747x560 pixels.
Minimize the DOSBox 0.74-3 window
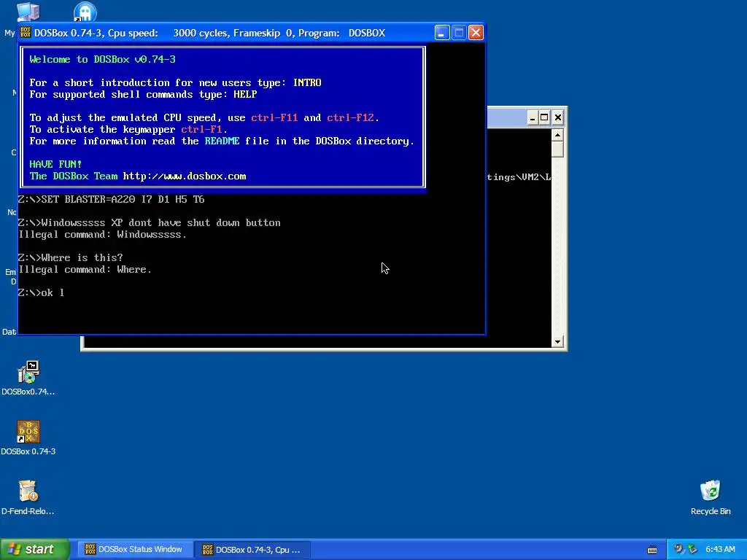click(441, 33)
